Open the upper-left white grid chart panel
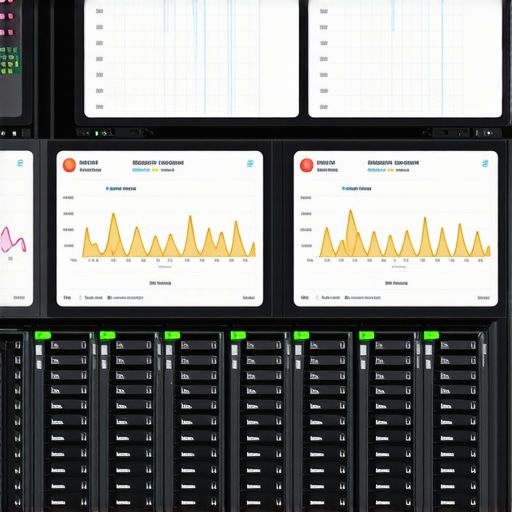Viewport: 512px width, 512px height. 192,58
